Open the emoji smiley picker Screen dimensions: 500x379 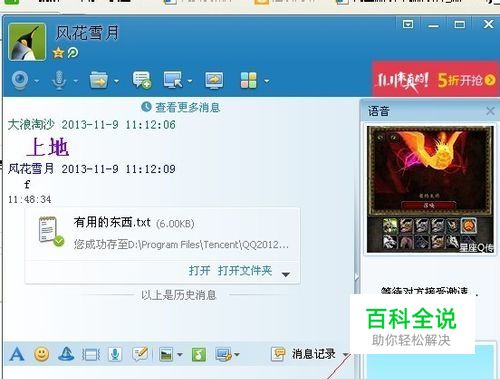tap(42, 354)
